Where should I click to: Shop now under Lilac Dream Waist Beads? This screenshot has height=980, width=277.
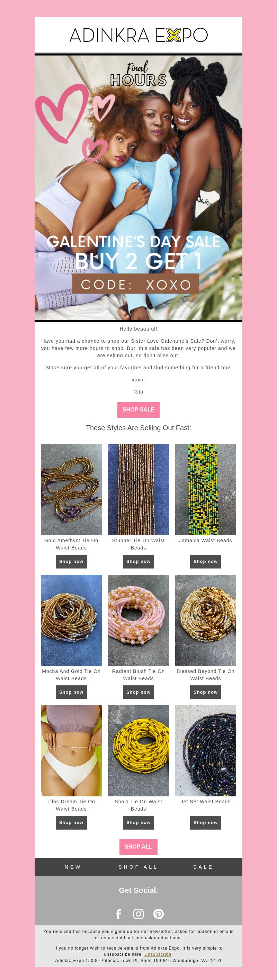(71, 823)
